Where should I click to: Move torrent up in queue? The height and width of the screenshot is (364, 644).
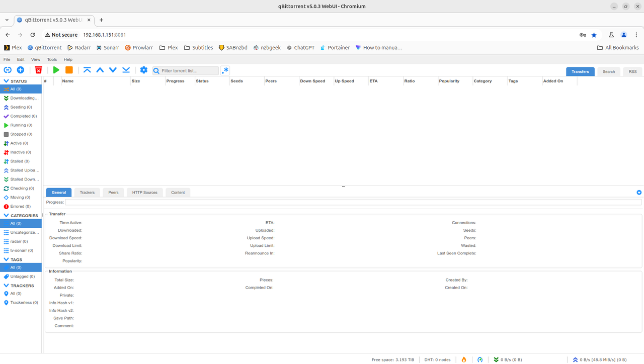click(100, 70)
